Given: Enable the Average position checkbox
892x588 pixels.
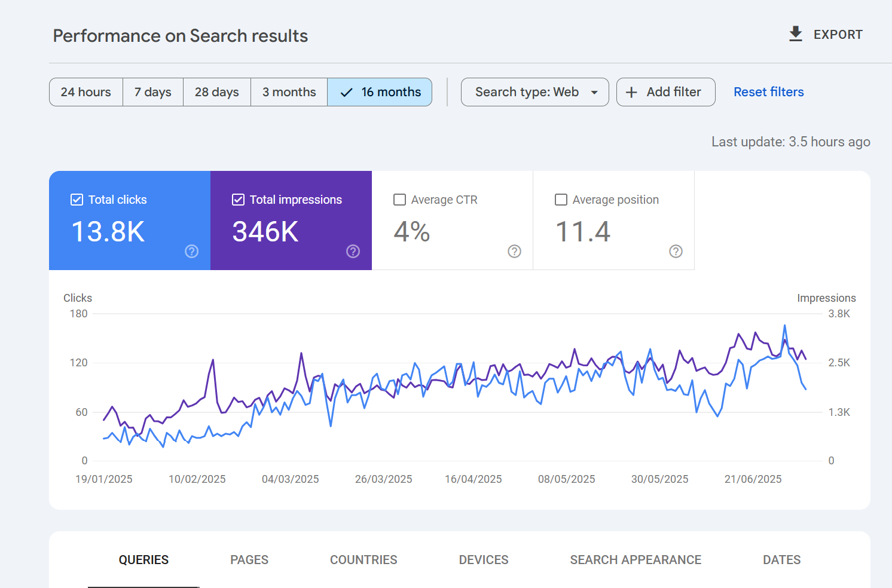Looking at the screenshot, I should coord(561,200).
